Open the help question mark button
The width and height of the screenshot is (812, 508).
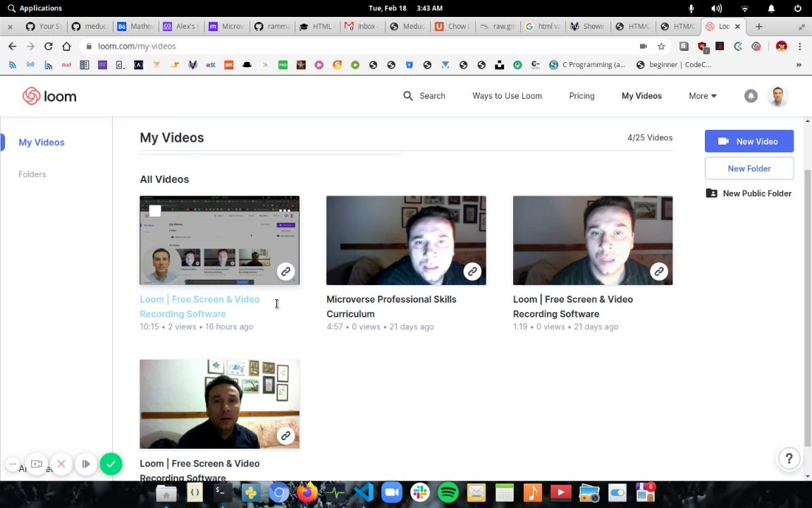(789, 458)
